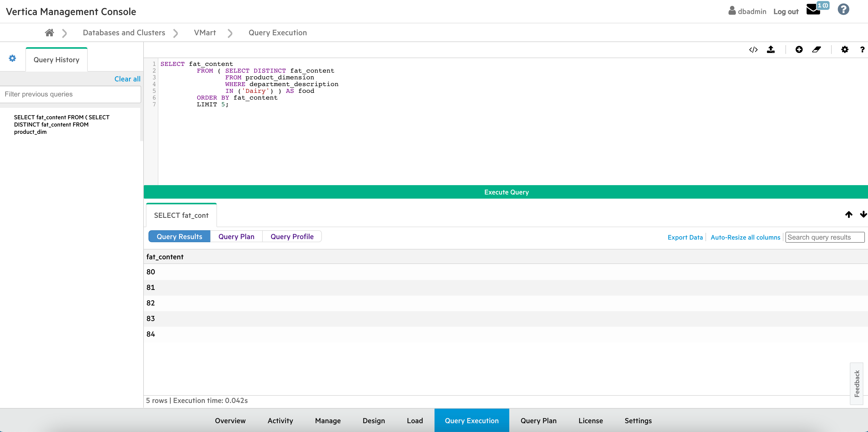The width and height of the screenshot is (868, 432).
Task: Open the Query History gear settings icon
Action: (x=12, y=58)
